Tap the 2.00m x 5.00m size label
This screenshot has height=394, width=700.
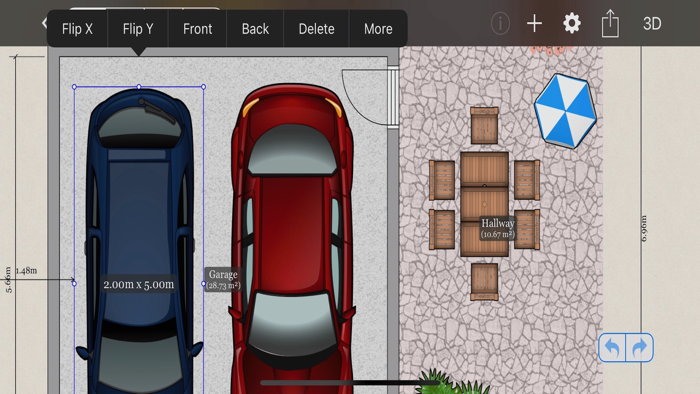pyautogui.click(x=139, y=284)
